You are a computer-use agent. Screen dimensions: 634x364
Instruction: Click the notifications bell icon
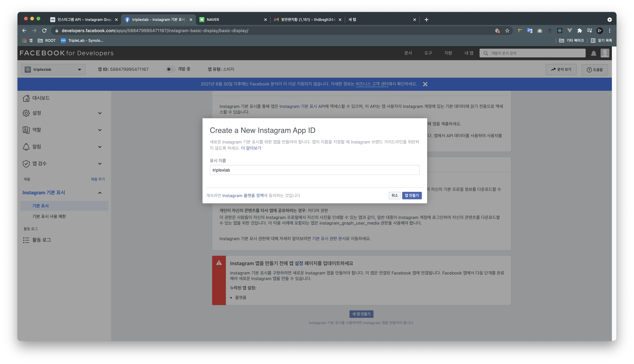pyautogui.click(x=593, y=53)
